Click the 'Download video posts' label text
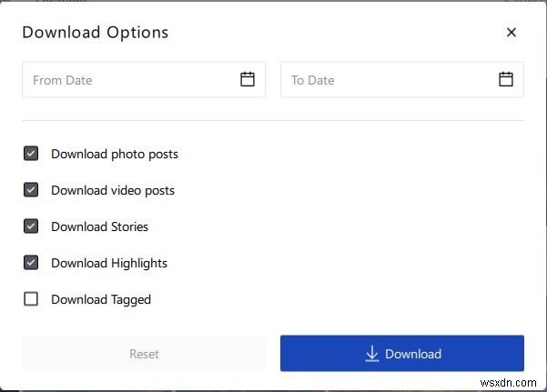 coord(113,190)
